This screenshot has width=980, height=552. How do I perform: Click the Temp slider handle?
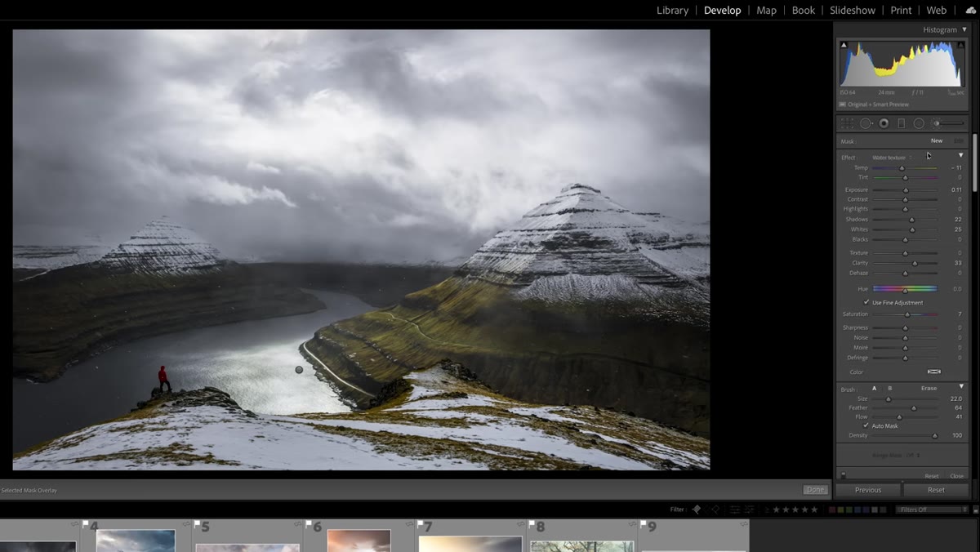902,168
